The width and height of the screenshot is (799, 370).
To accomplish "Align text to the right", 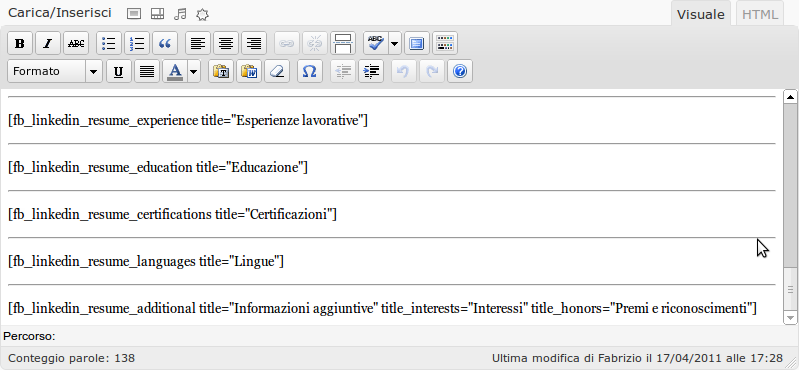I will [254, 44].
